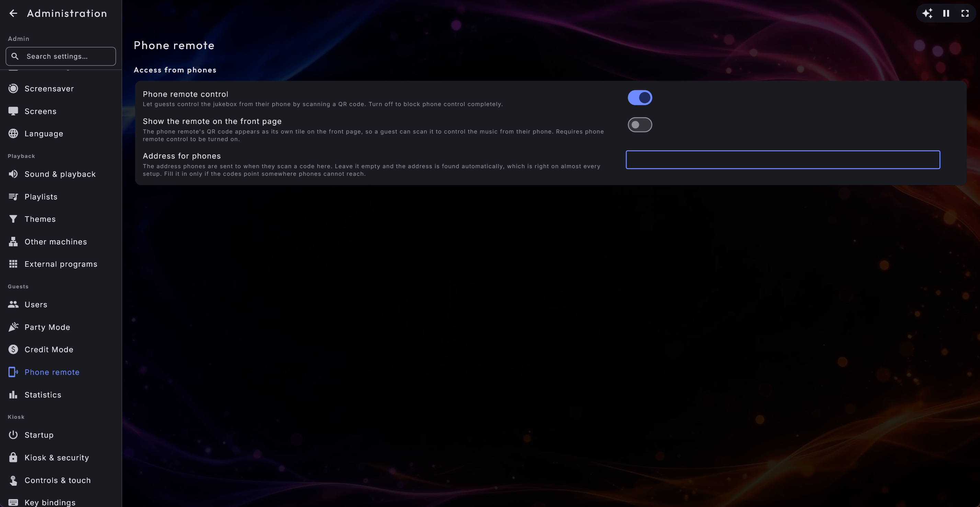This screenshot has width=980, height=507.
Task: Open Kiosk & security settings
Action: 61,458
